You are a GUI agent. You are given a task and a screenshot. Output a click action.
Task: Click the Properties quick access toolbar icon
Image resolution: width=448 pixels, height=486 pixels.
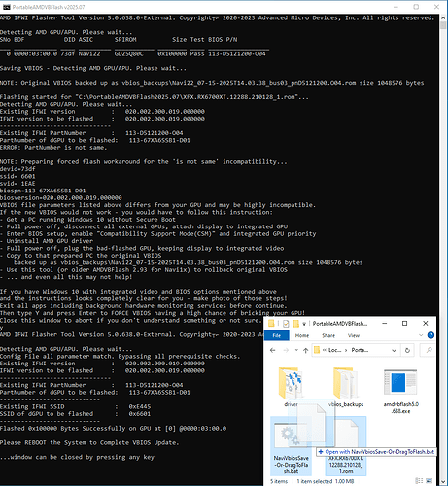click(x=286, y=324)
